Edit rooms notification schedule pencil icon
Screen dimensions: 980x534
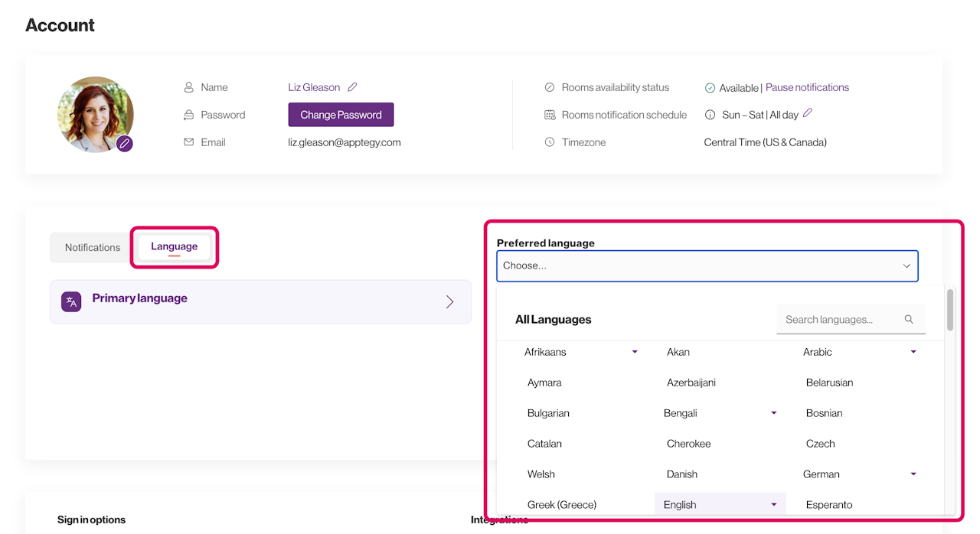808,113
